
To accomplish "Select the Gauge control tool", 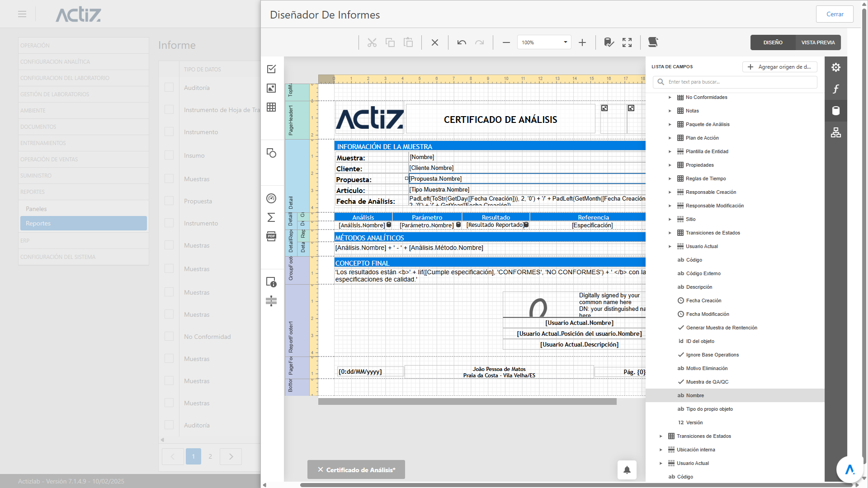I will (x=271, y=198).
